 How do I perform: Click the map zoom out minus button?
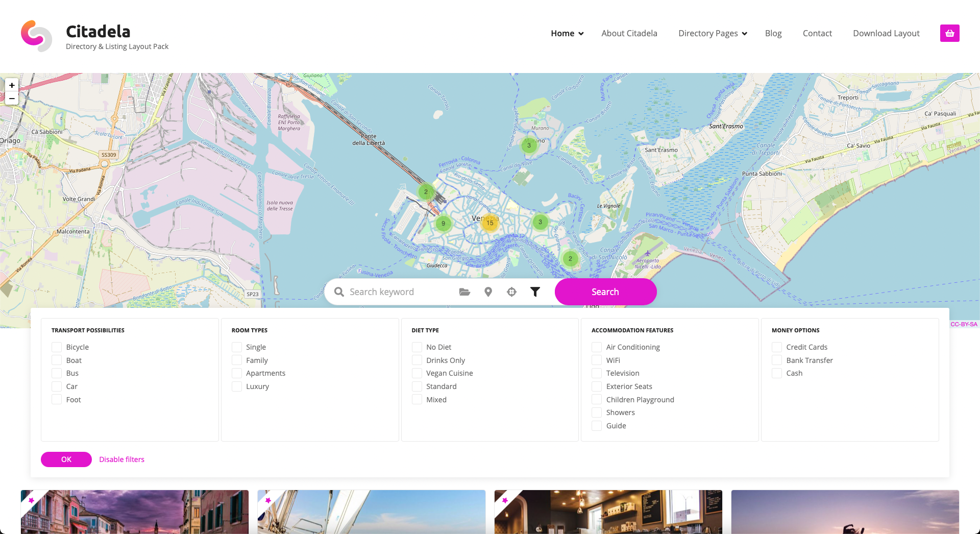(x=12, y=99)
